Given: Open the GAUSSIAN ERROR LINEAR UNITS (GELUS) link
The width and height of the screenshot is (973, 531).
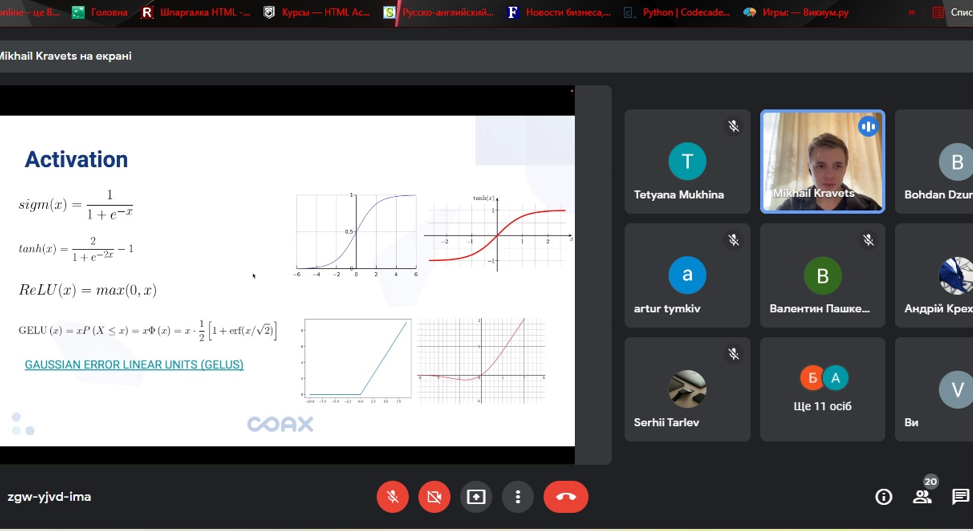Looking at the screenshot, I should coord(134,365).
